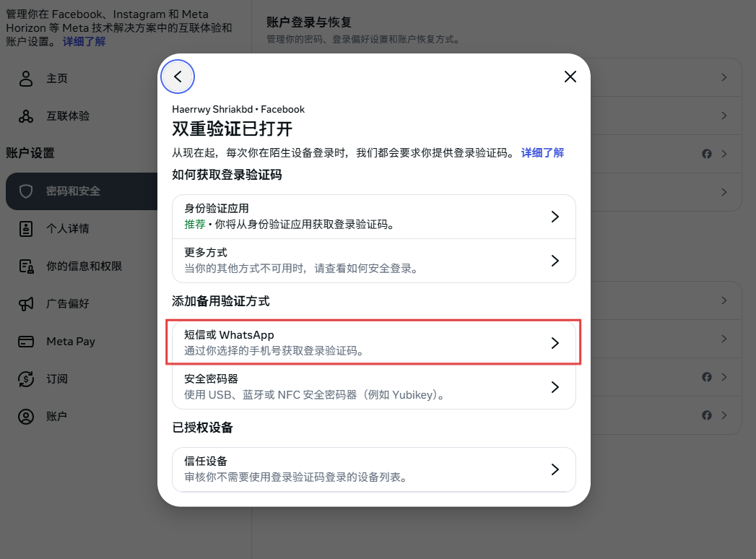Click the 广告偏好 megaphone icon
Viewport: 756px width, 559px height.
26,304
